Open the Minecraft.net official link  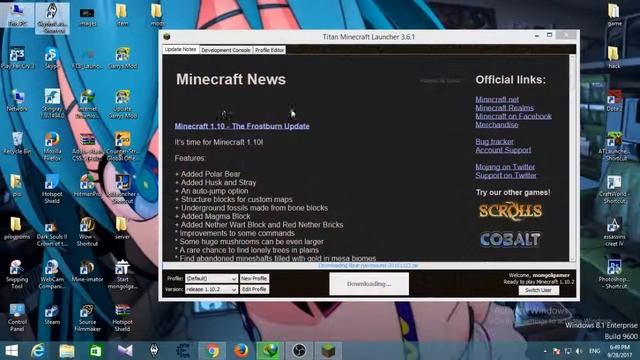(x=497, y=99)
